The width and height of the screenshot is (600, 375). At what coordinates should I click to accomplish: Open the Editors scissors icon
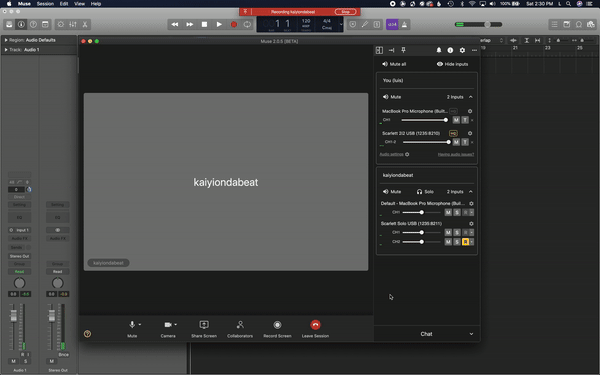pos(85,24)
